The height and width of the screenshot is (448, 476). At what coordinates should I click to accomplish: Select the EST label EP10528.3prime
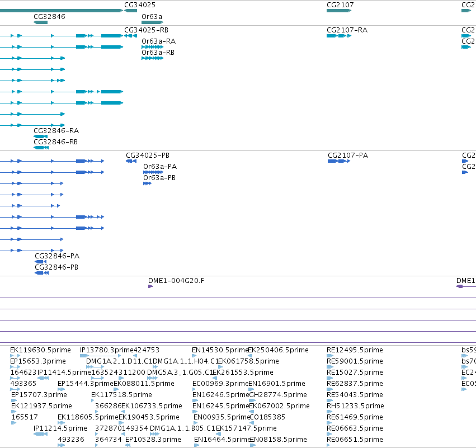pos(153,440)
